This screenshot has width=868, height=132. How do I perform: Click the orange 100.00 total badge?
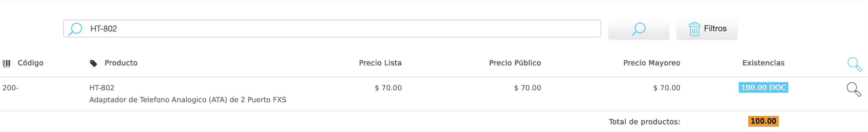click(763, 121)
